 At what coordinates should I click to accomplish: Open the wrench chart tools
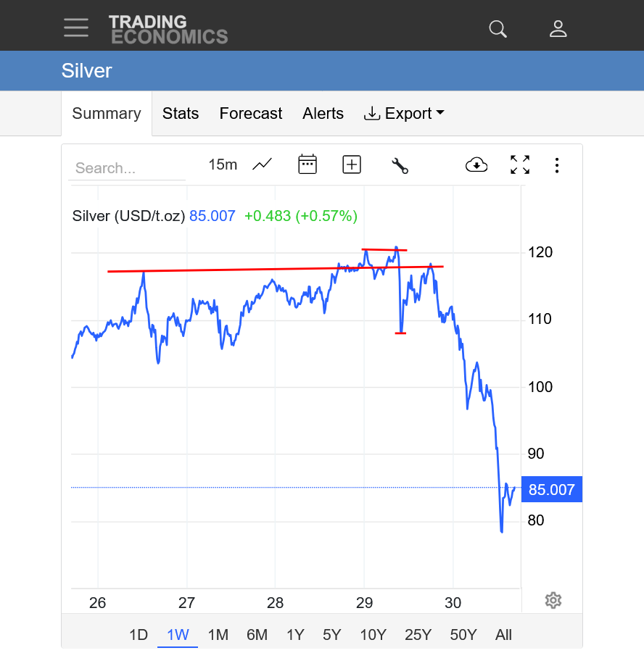point(400,165)
